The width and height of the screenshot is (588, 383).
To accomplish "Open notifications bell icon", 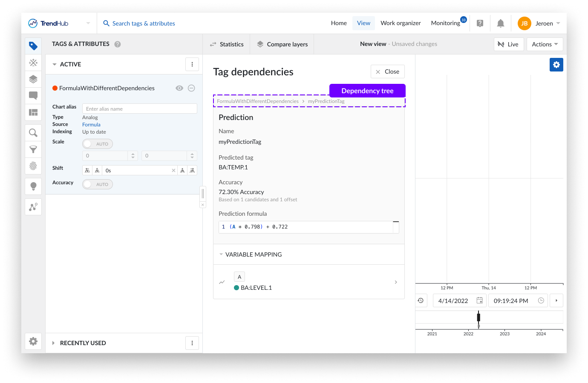I will (x=501, y=23).
